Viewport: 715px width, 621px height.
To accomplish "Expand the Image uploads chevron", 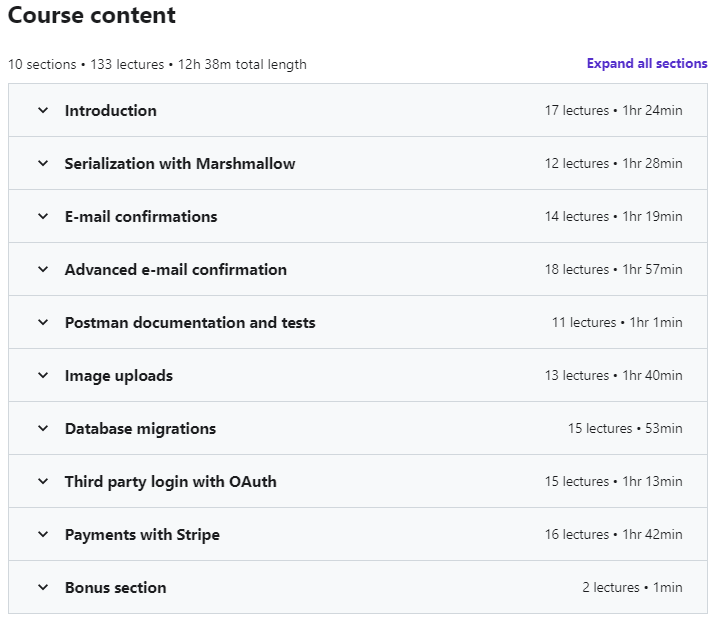I will (x=43, y=375).
